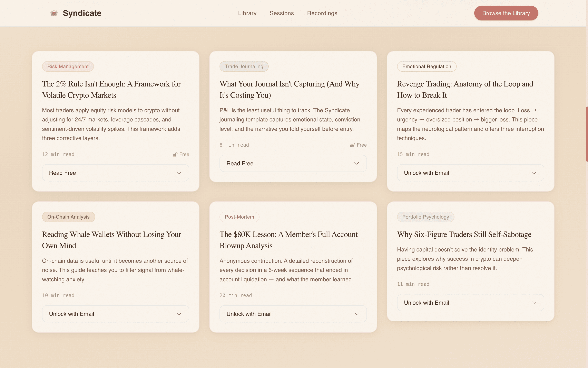Click the Free label on the Journal card
The height and width of the screenshot is (368, 588).
point(362,145)
